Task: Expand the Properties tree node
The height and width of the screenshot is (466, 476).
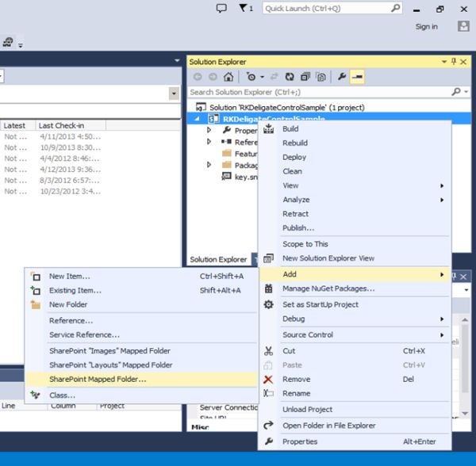Action: pyautogui.click(x=209, y=130)
